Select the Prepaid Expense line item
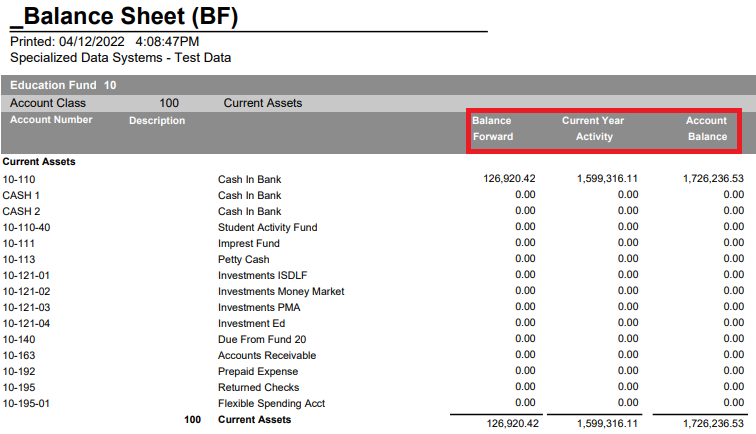Viewport: 756px width, 434px height. [x=257, y=371]
